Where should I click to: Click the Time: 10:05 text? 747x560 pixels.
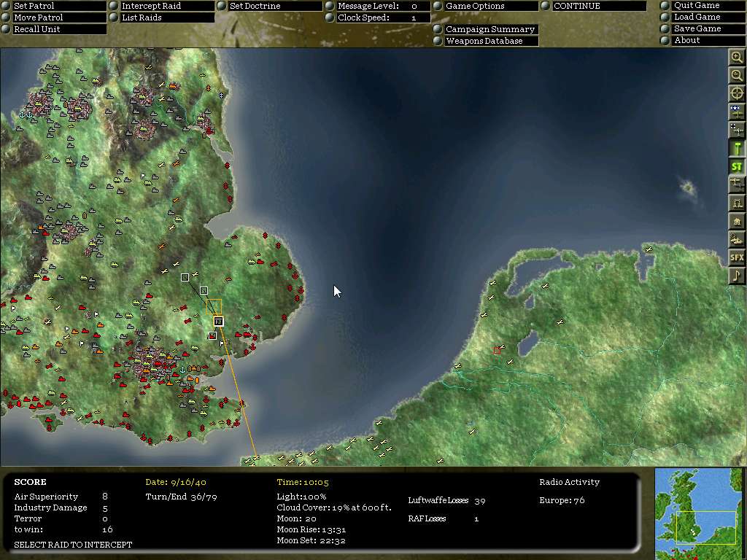pos(303,482)
